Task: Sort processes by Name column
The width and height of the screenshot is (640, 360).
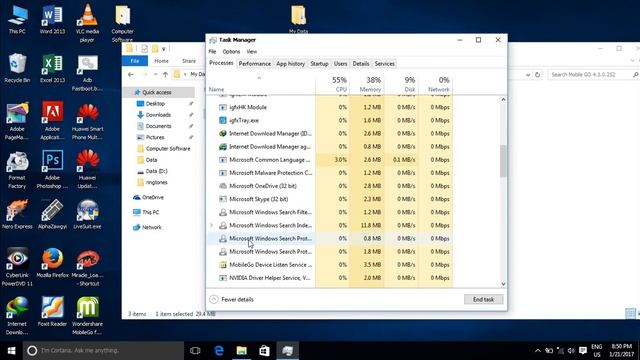Action: coord(261,84)
